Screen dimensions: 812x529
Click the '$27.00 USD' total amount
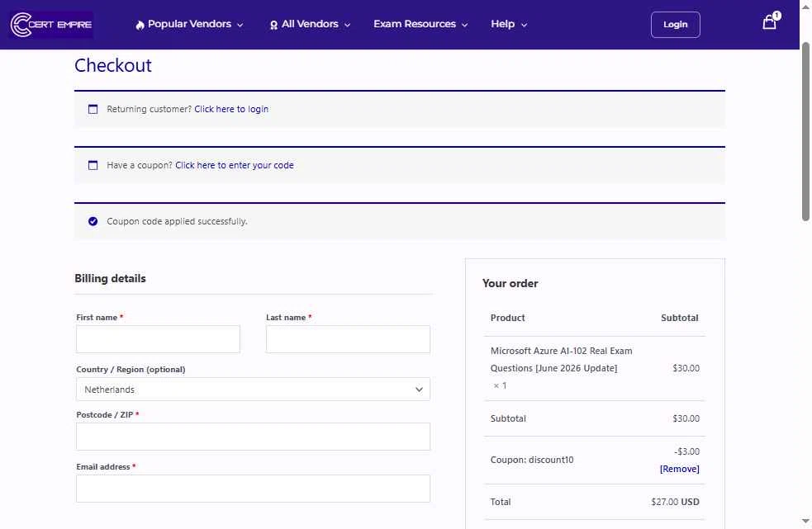675,502
